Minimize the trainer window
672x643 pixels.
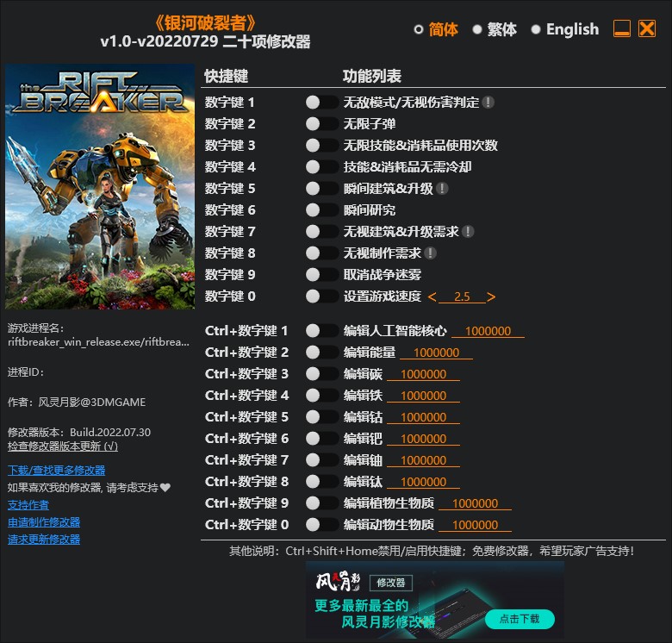coord(621,28)
